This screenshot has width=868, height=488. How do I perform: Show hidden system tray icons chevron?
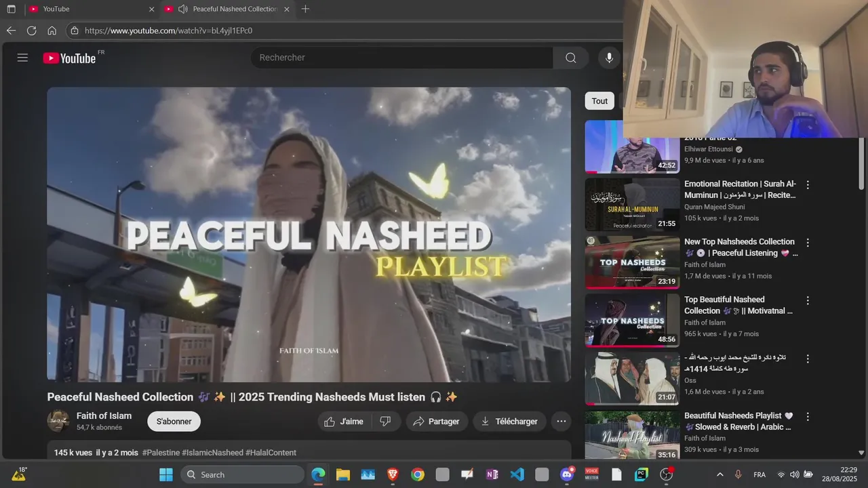719,474
